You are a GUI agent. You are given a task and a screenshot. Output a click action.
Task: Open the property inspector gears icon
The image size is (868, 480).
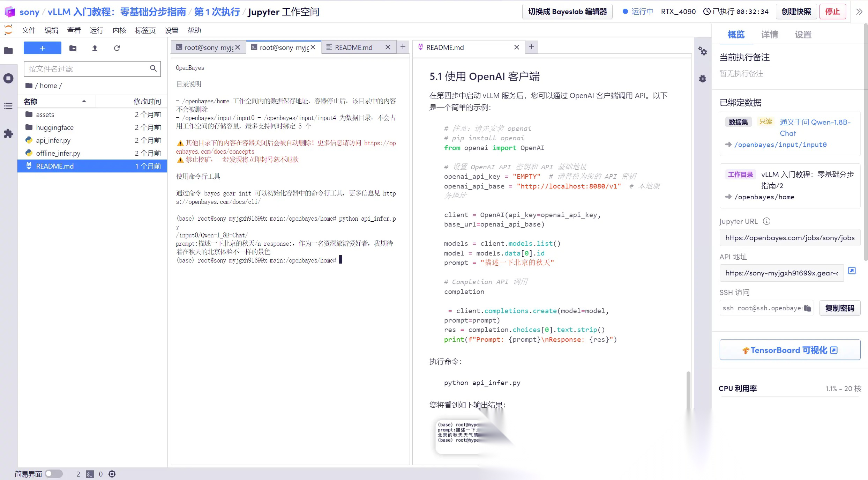703,52
